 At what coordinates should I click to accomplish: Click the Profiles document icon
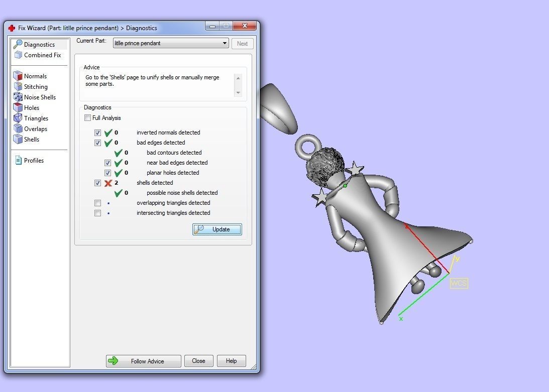pyautogui.click(x=19, y=160)
